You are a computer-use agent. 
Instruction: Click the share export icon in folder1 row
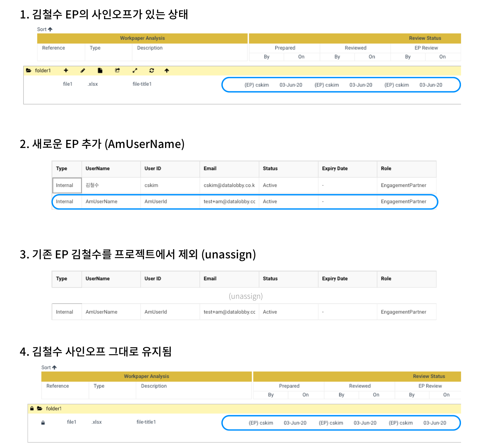tap(117, 70)
